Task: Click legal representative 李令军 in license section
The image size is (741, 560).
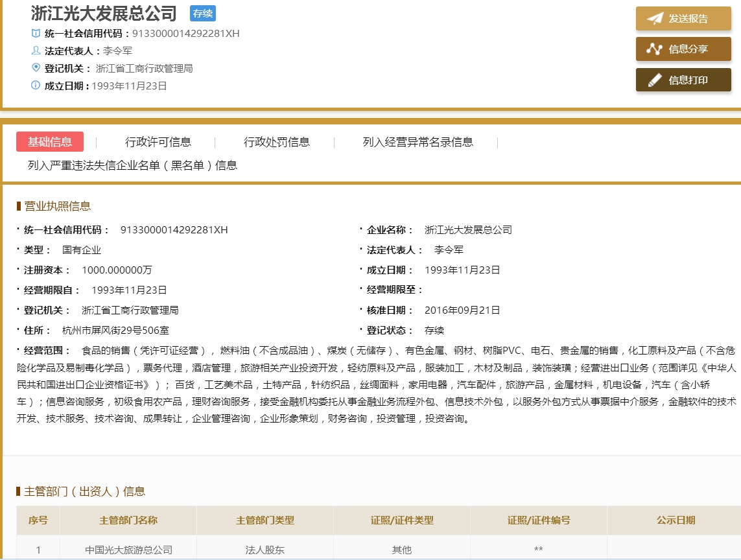Action: [x=449, y=250]
